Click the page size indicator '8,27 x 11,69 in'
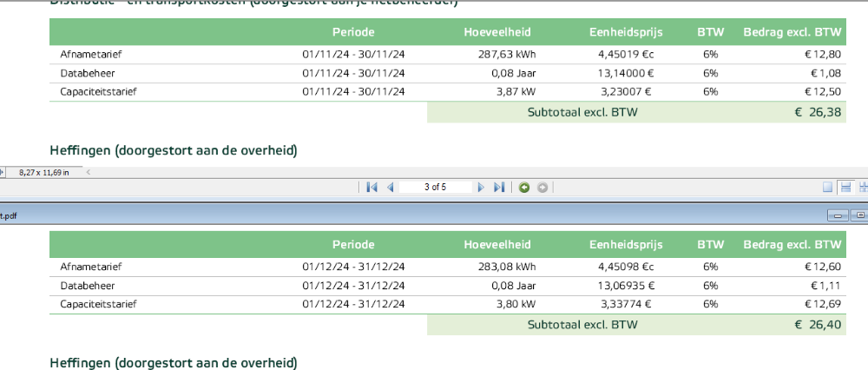 (x=44, y=173)
